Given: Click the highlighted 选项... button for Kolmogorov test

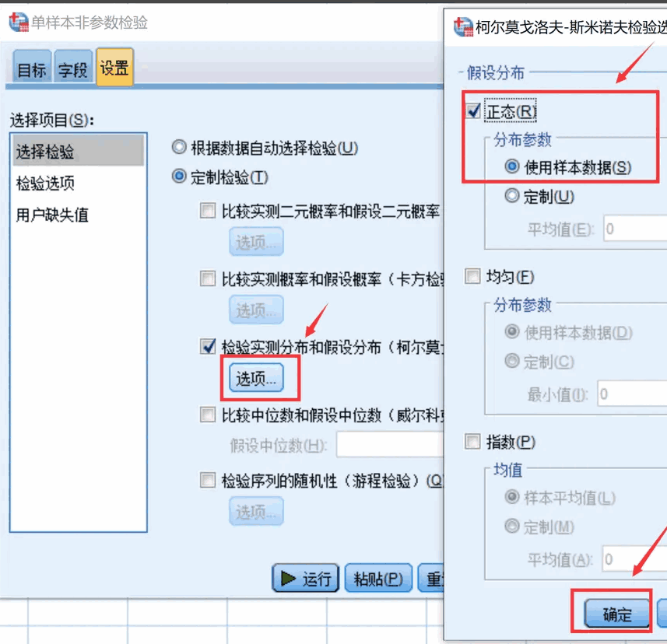Looking at the screenshot, I should pos(256,377).
